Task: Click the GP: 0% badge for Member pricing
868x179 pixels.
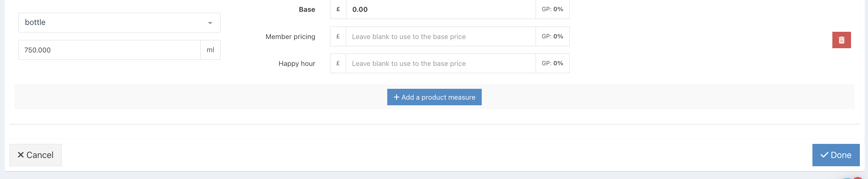Action: pyautogui.click(x=552, y=36)
